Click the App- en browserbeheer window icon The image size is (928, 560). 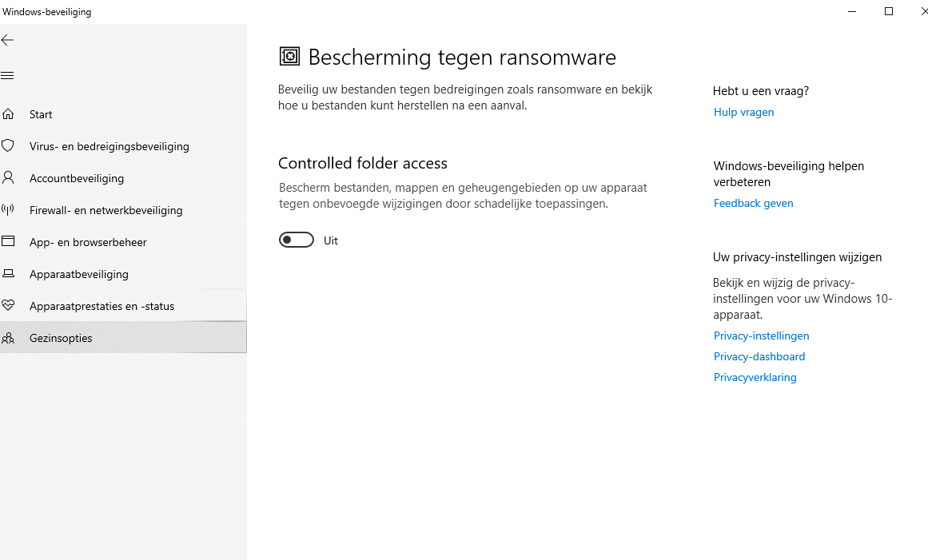tap(8, 242)
